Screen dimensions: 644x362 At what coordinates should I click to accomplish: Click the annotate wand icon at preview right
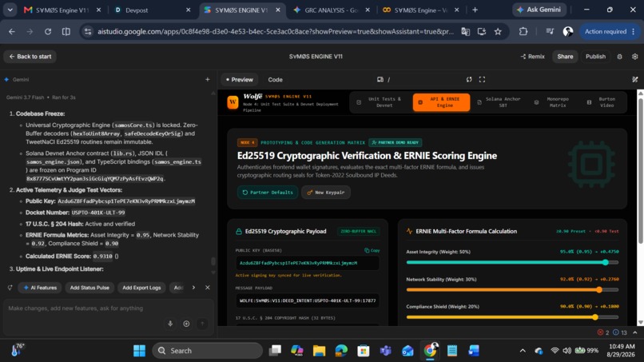pyautogui.click(x=635, y=79)
